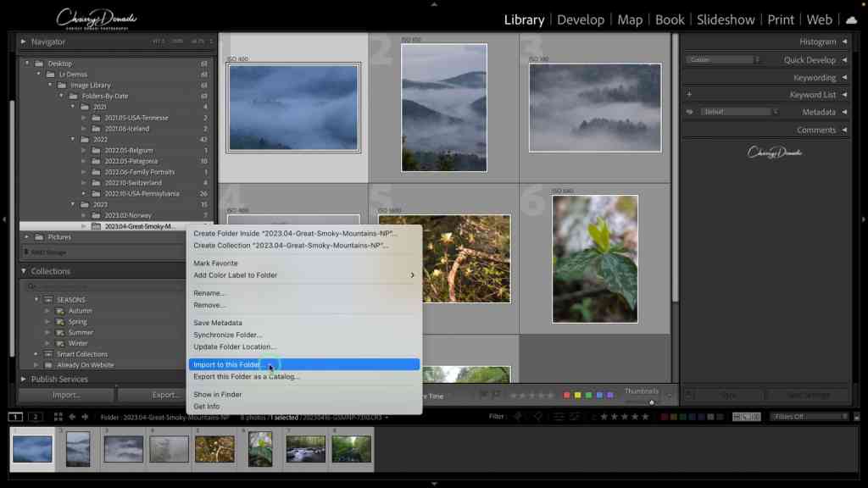Expand the Comments panel
The width and height of the screenshot is (868, 488).
(x=844, y=130)
